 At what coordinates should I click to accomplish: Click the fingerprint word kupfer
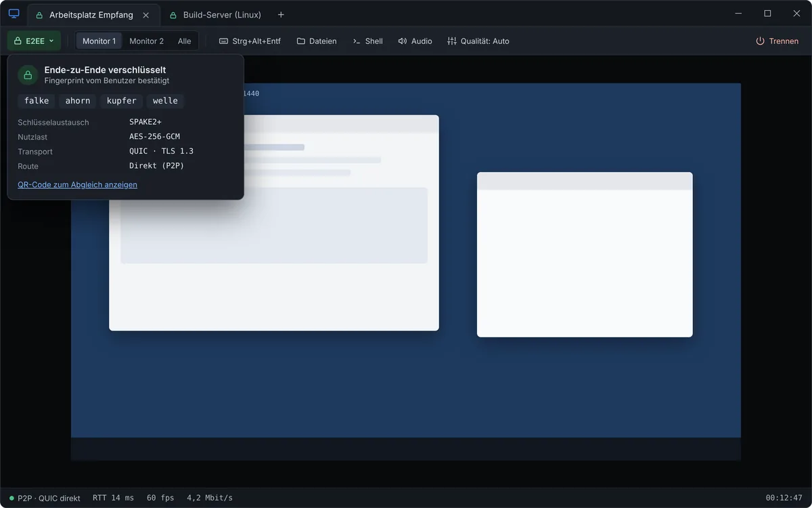point(122,100)
